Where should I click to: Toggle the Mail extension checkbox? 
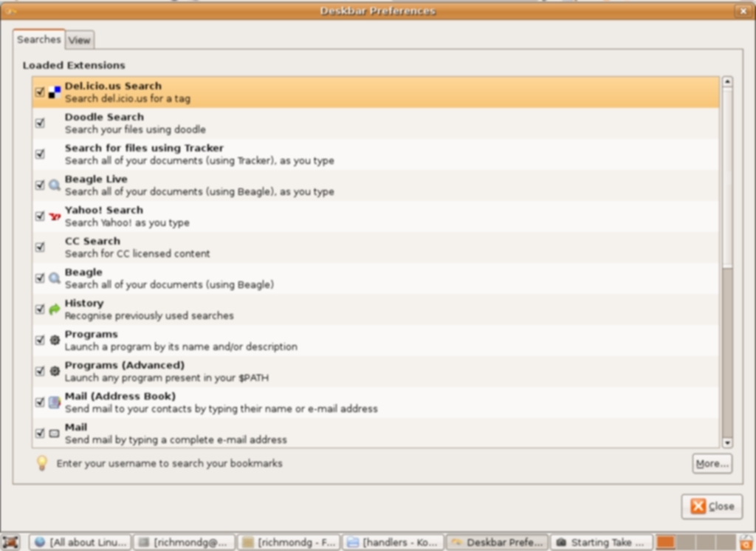point(40,434)
